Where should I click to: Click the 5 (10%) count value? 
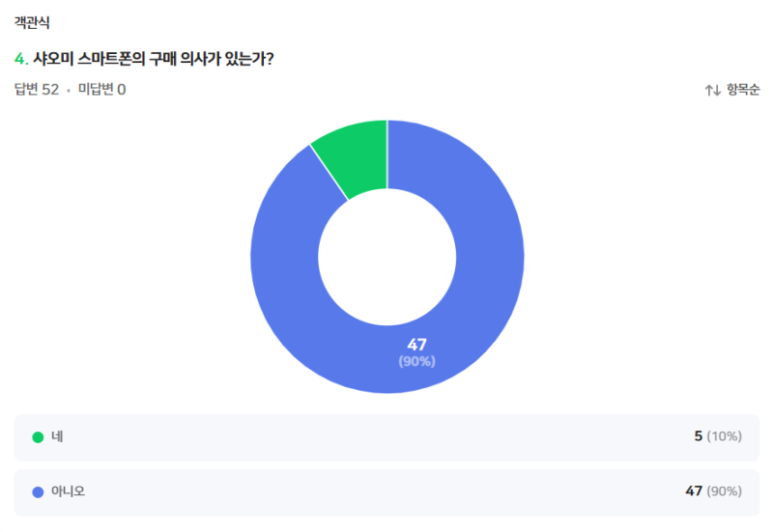718,436
